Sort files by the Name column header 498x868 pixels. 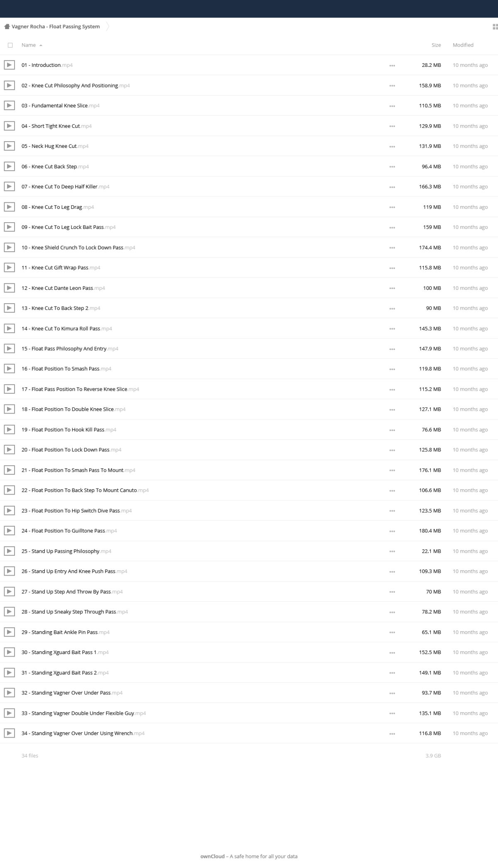click(x=29, y=45)
